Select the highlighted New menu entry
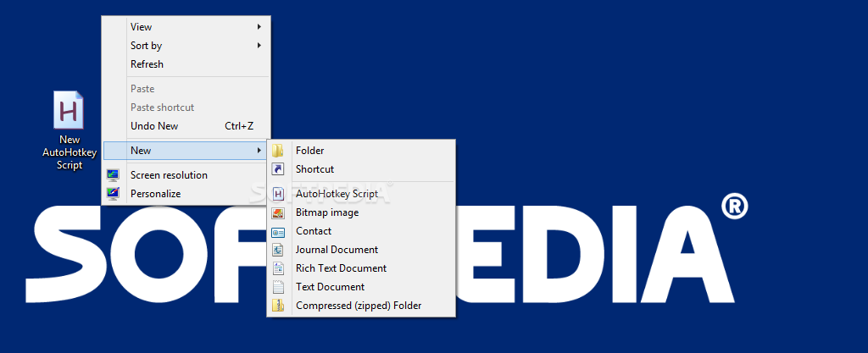This screenshot has height=353, width=868. (x=186, y=151)
